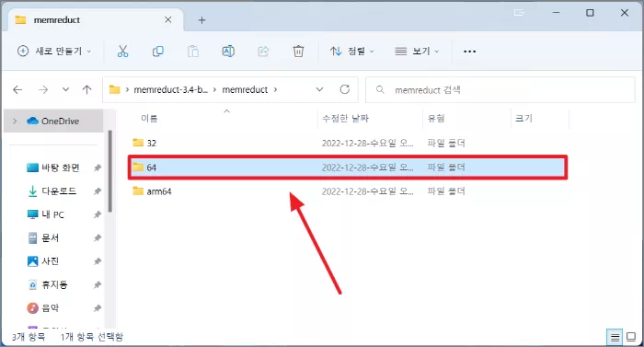Maximize the File Explorer window
Screen dimensions: 644x347
coord(590,13)
